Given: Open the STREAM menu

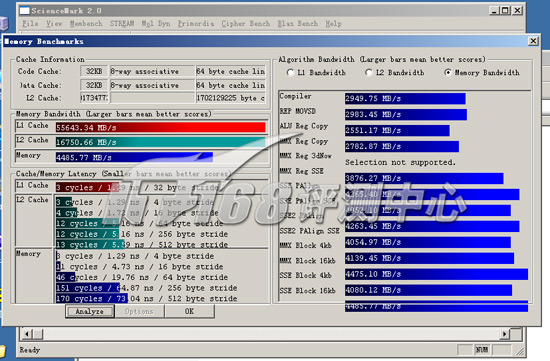Looking at the screenshot, I should (x=122, y=24).
